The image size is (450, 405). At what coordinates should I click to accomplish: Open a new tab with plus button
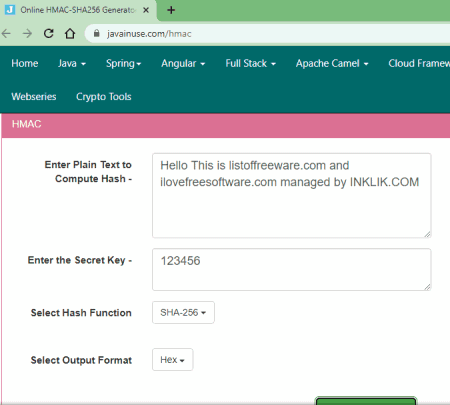coord(171,10)
